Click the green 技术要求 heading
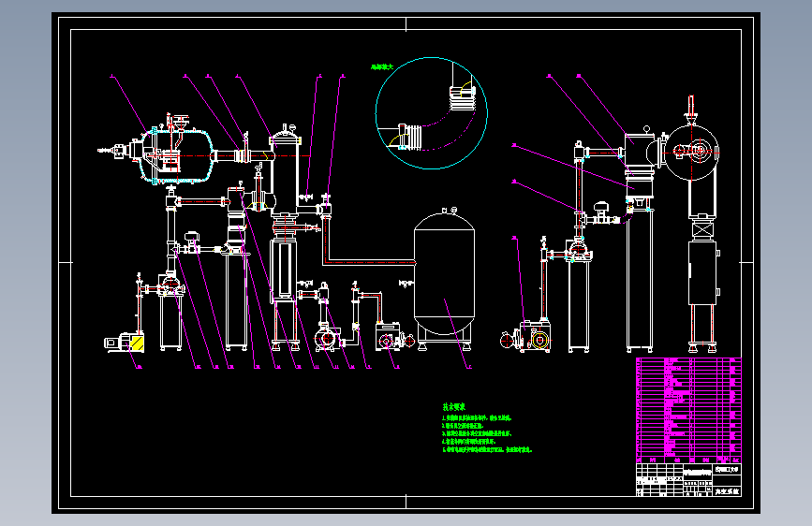Screen dimensions: 812x526 [453, 407]
